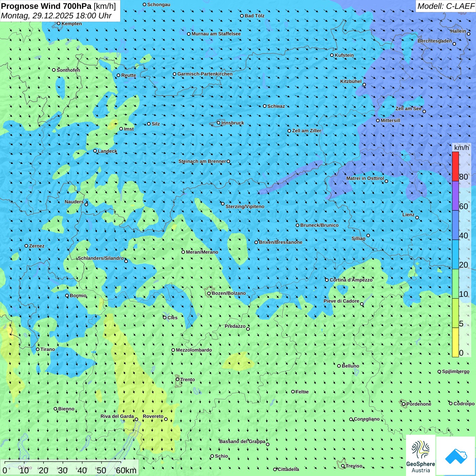Click the '60km' scale bar label

pyautogui.click(x=126, y=471)
